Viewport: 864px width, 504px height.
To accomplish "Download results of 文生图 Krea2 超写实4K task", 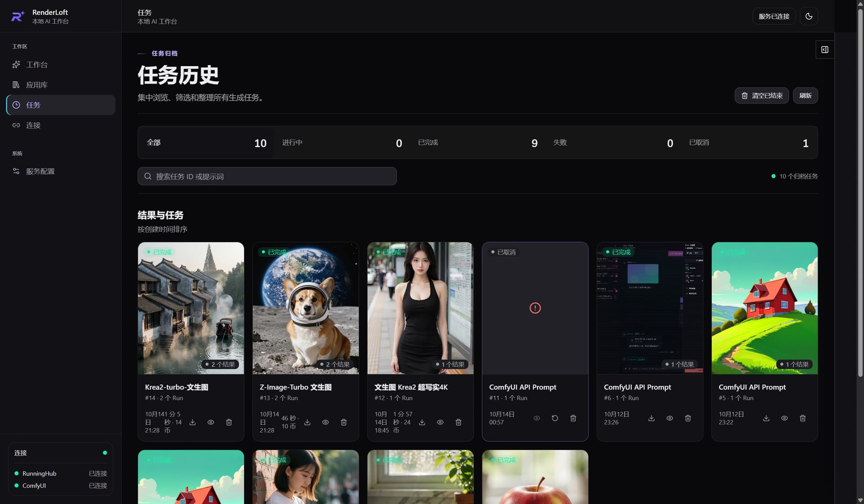I will pos(422,423).
